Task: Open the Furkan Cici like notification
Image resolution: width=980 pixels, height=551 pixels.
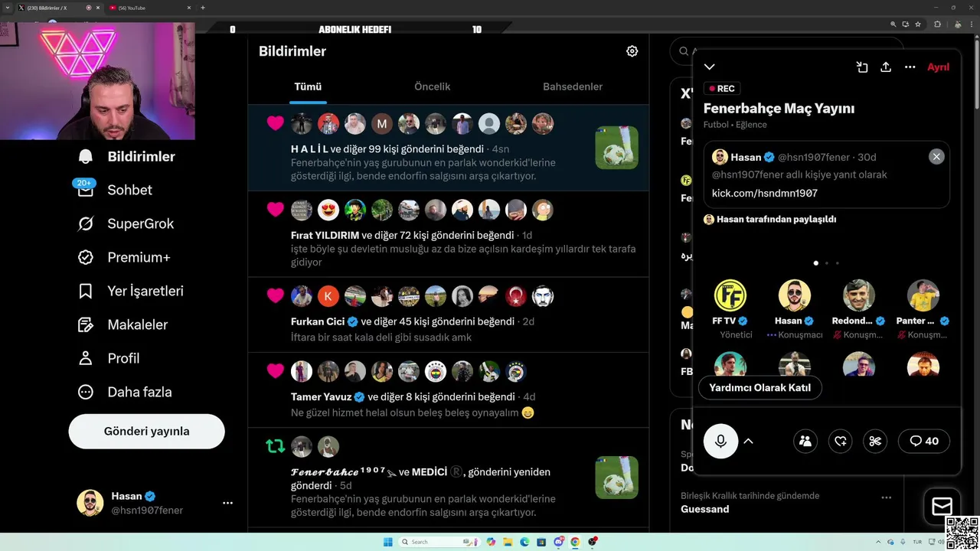Action: [448, 315]
